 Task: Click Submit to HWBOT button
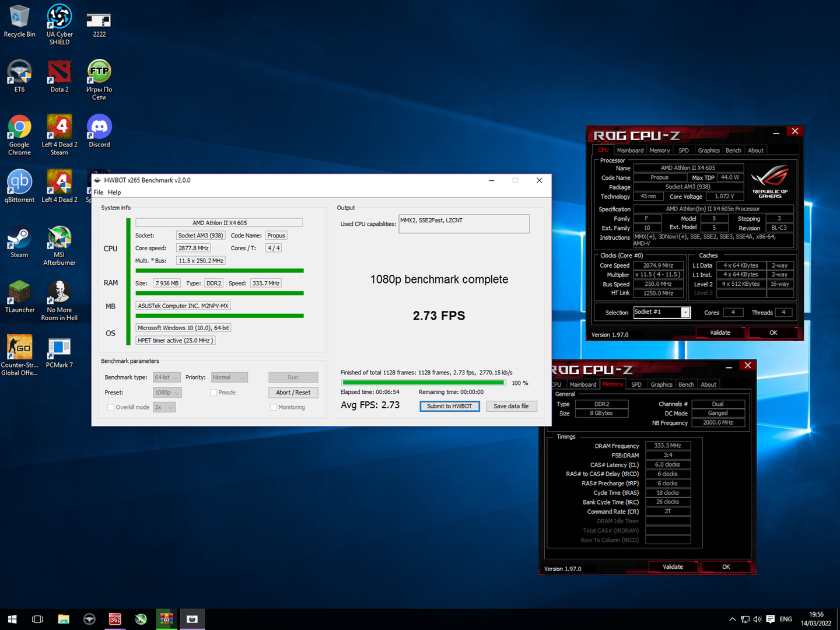(x=450, y=407)
